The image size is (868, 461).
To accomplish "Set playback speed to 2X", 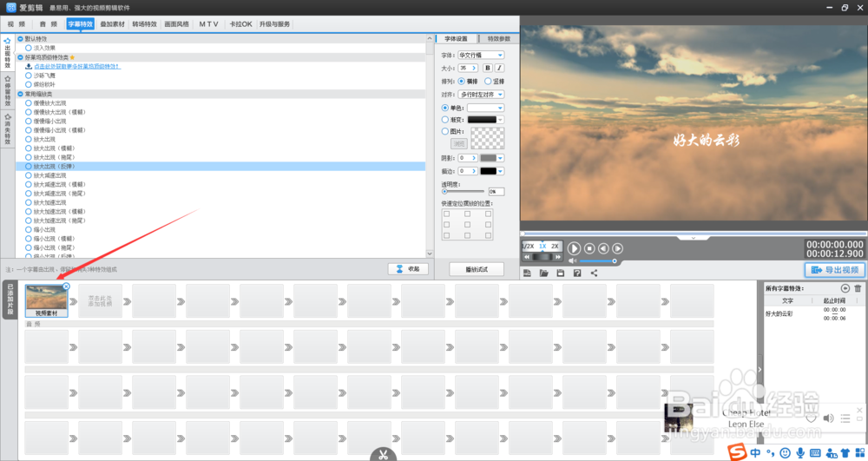I will [555, 247].
